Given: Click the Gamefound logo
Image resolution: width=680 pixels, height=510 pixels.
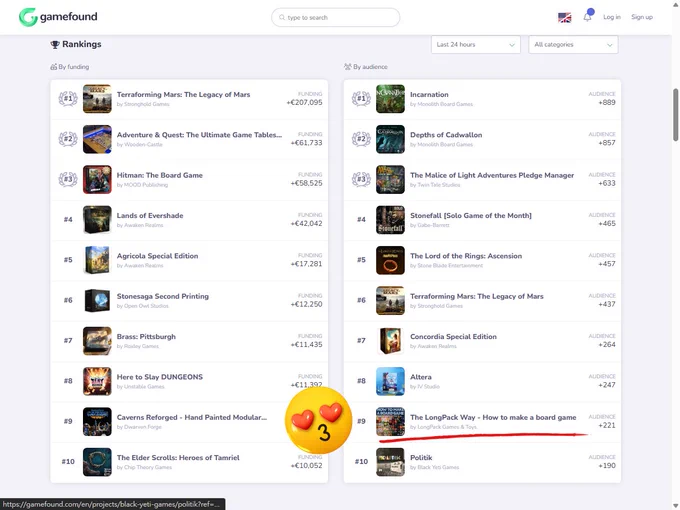Looking at the screenshot, I should tap(58, 17).
